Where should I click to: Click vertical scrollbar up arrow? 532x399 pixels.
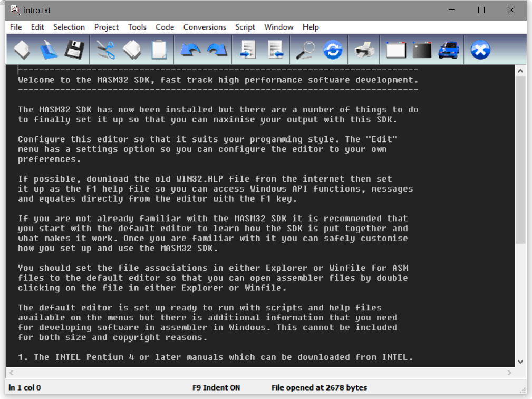tap(520, 71)
